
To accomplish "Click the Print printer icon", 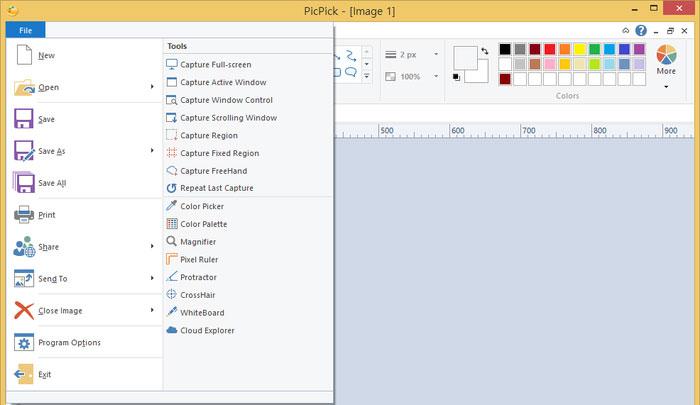I will [x=24, y=215].
